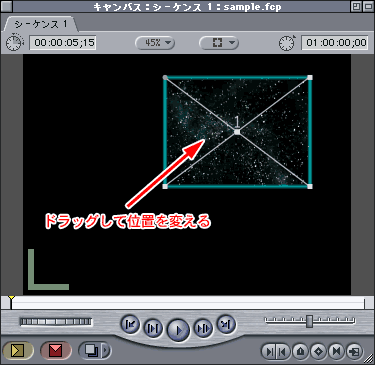Click the duration clock icon at left

[15, 42]
